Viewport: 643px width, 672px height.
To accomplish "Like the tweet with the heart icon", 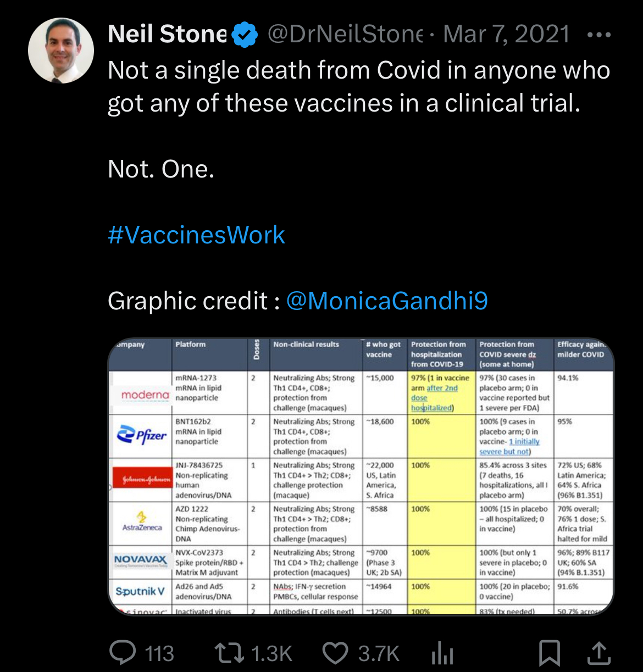I will click(x=335, y=653).
